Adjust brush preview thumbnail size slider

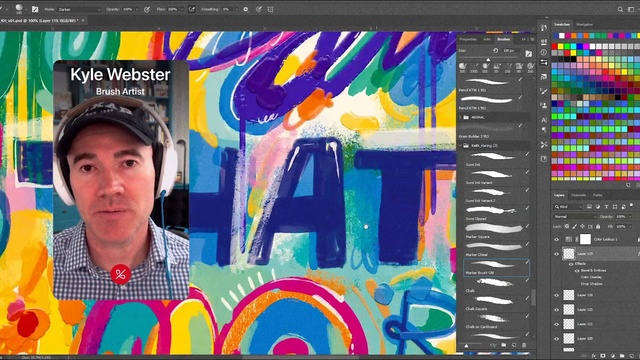[x=466, y=346]
